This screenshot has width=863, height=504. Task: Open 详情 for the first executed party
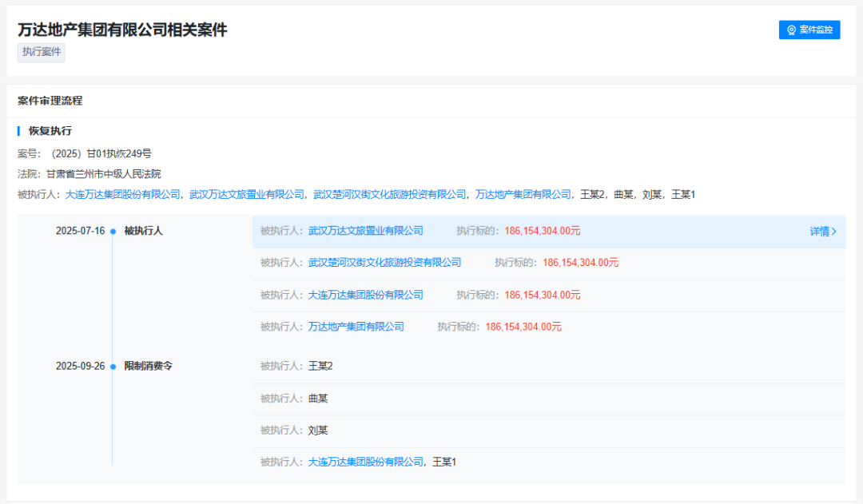pos(823,231)
